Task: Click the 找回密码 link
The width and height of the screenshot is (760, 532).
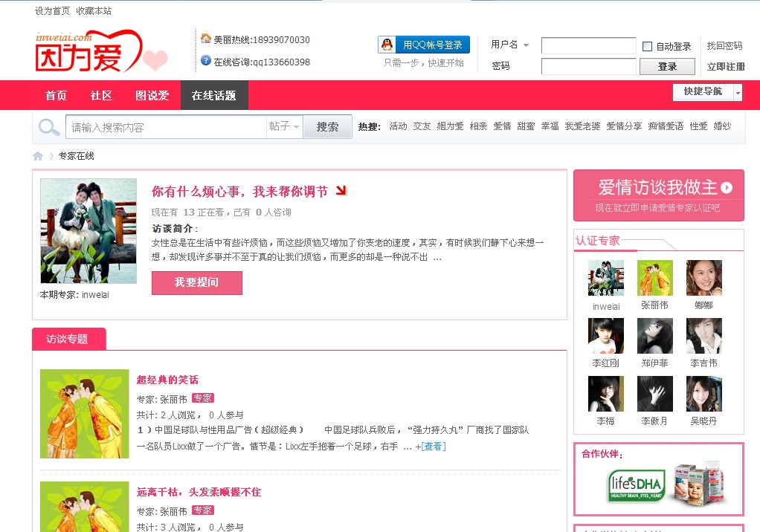Action: [x=724, y=45]
